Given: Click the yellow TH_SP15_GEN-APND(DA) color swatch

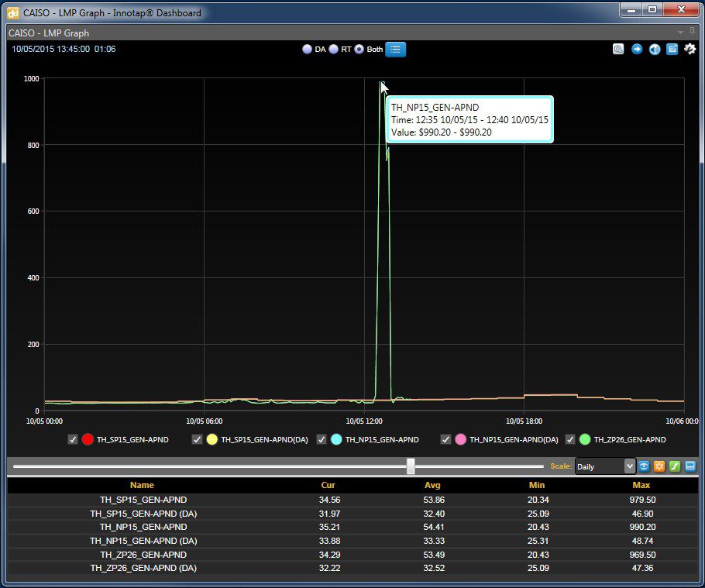Looking at the screenshot, I should click(211, 440).
